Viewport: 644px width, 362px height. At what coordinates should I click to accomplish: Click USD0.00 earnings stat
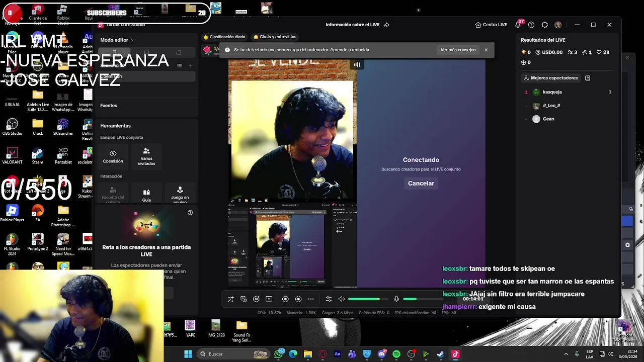coord(549,52)
